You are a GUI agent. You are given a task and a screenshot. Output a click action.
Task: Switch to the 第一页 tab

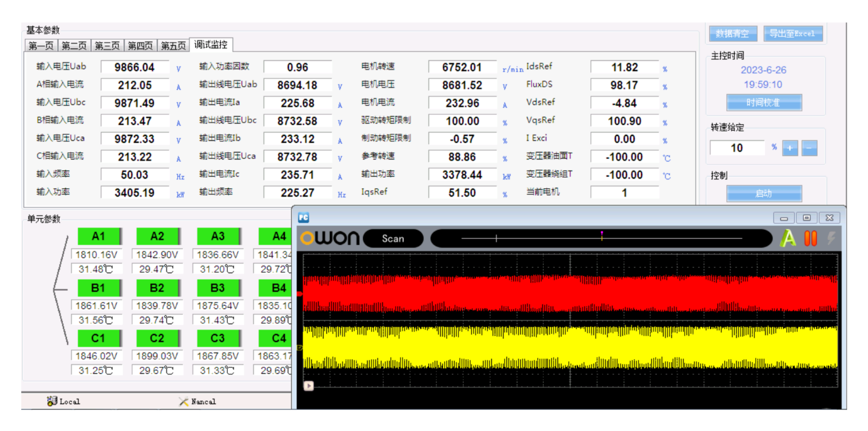pyautogui.click(x=41, y=46)
